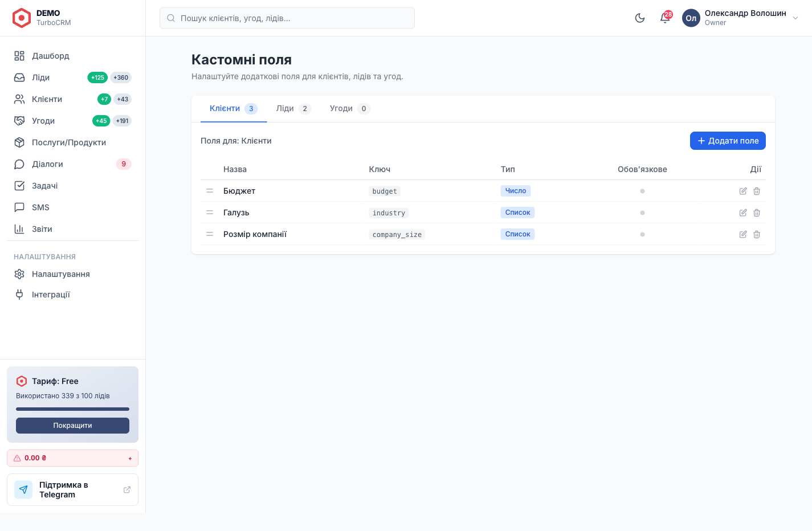The image size is (812, 531).
Task: Switch to the Клієнти tab
Action: click(x=234, y=108)
